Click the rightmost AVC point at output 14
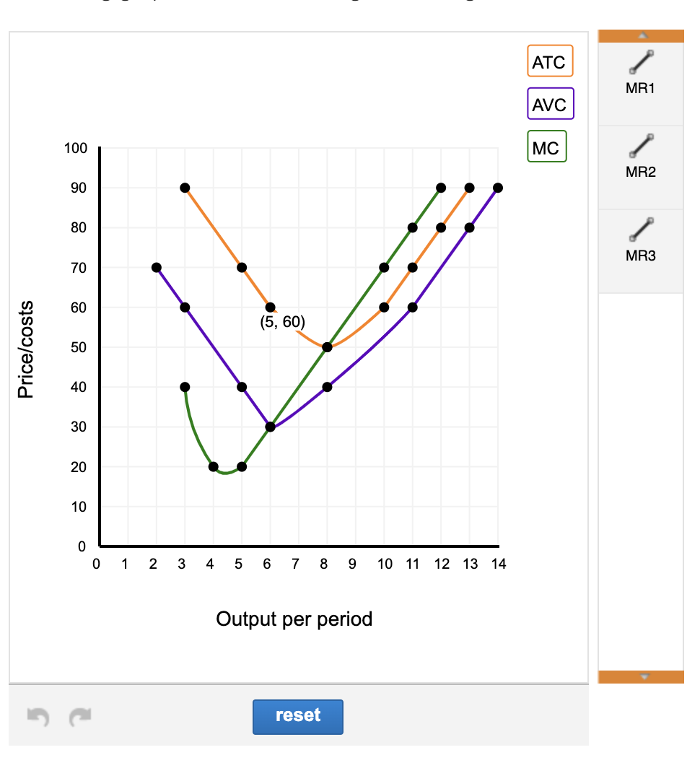 (497, 186)
